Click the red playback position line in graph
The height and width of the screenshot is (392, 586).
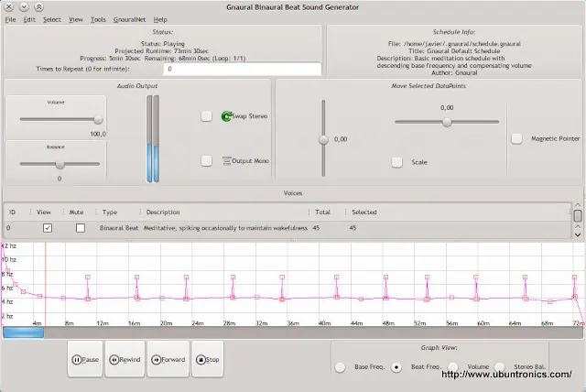[x=46, y=284]
